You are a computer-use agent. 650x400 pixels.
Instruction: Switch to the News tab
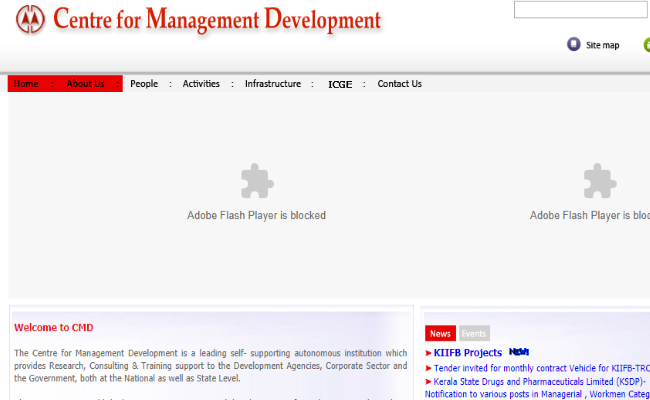(440, 333)
